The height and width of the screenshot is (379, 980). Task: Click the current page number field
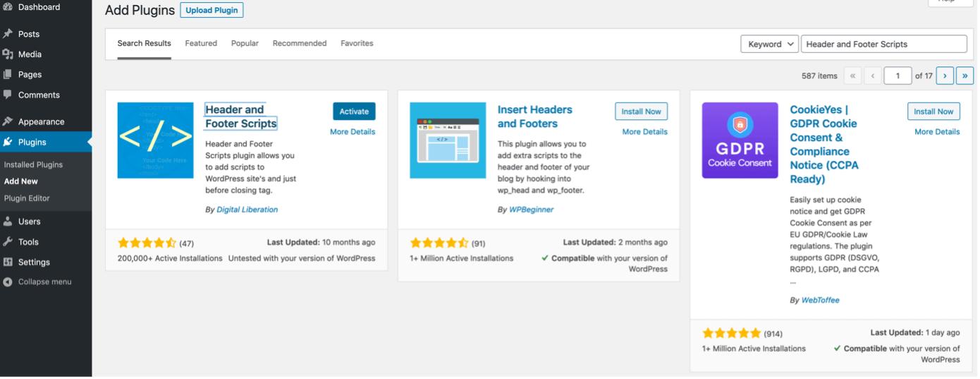tap(898, 76)
